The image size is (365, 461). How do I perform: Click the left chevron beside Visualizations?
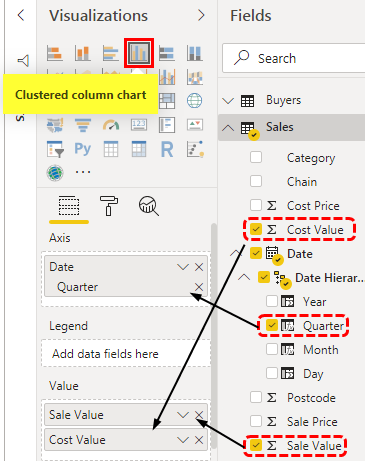coord(21,15)
